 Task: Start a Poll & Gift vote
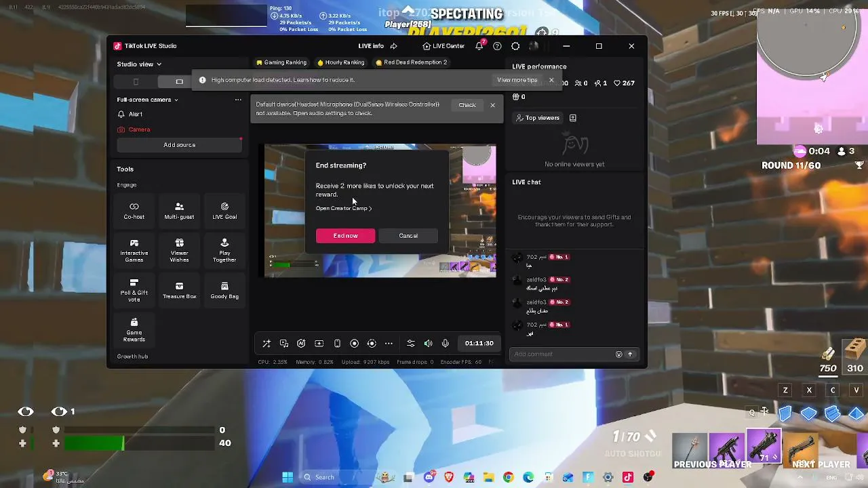pyautogui.click(x=134, y=290)
